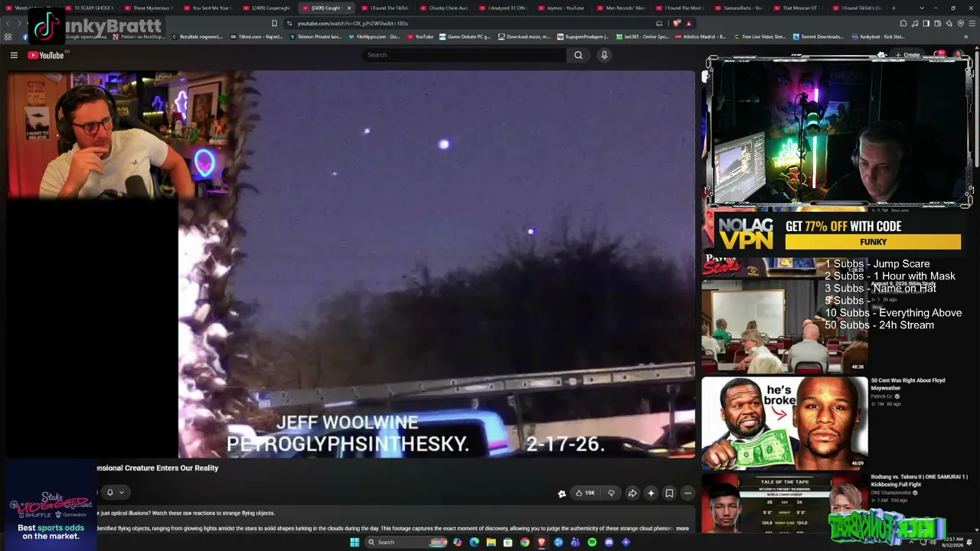Click the YouTube search magnifier button
Image resolution: width=980 pixels, height=551 pixels.
(578, 55)
